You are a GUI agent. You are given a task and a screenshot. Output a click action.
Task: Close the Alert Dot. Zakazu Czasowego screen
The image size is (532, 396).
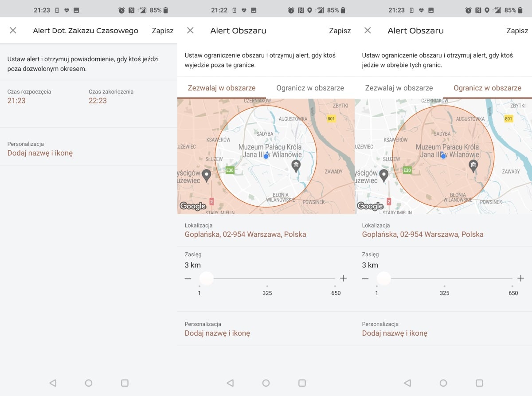click(13, 31)
